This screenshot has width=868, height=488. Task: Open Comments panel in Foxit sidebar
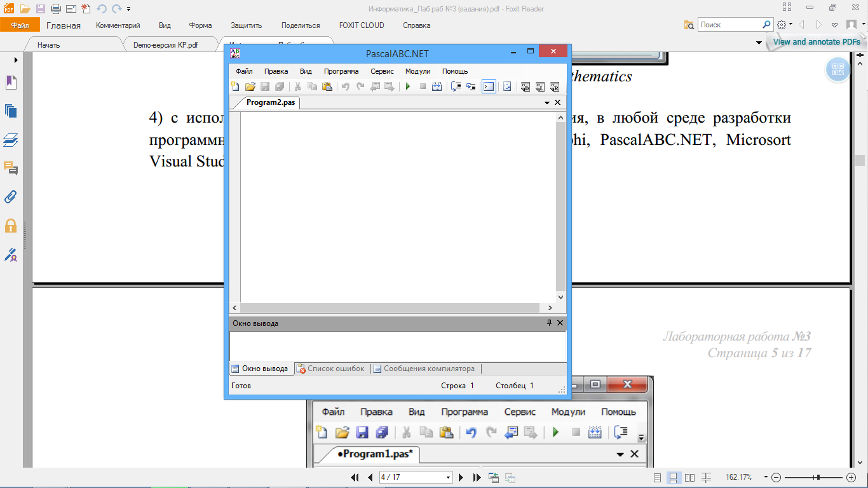coord(11,168)
